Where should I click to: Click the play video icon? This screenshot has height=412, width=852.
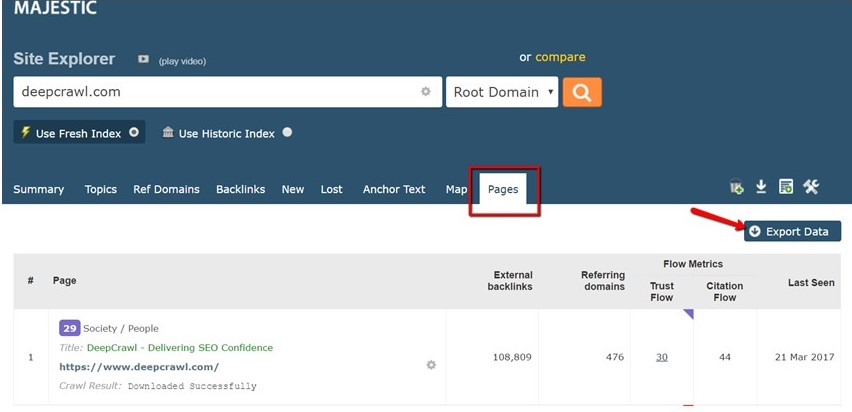pos(143,59)
